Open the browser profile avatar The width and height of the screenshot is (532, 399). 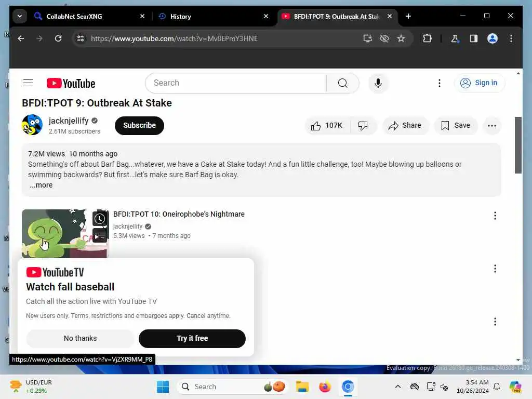(493, 38)
